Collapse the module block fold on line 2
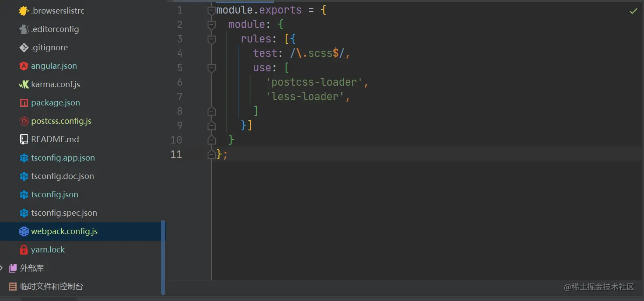 (212, 25)
